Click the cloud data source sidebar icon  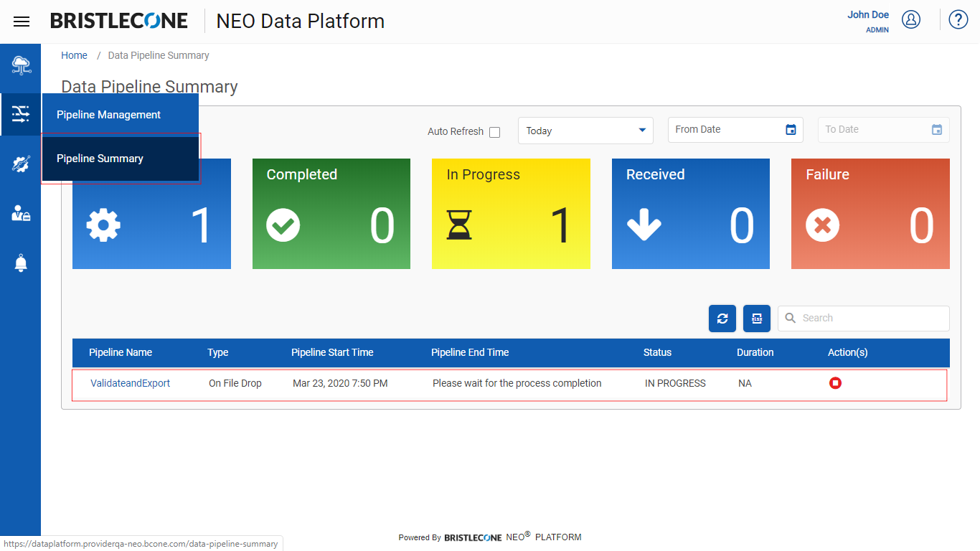tap(21, 65)
